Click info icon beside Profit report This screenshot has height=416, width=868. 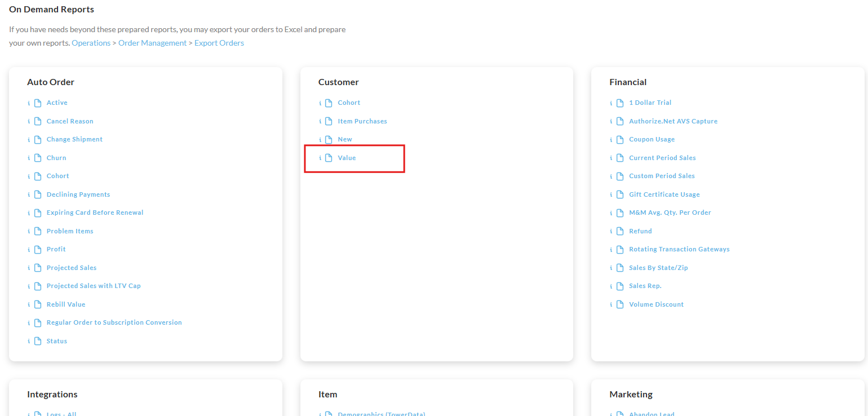(x=29, y=250)
